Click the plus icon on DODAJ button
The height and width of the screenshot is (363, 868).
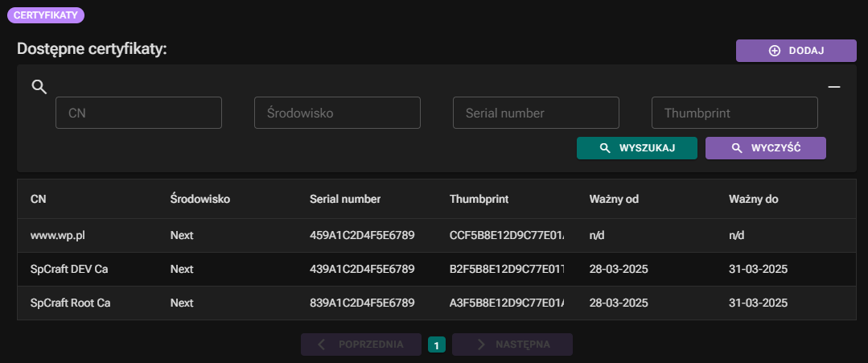[x=775, y=51]
